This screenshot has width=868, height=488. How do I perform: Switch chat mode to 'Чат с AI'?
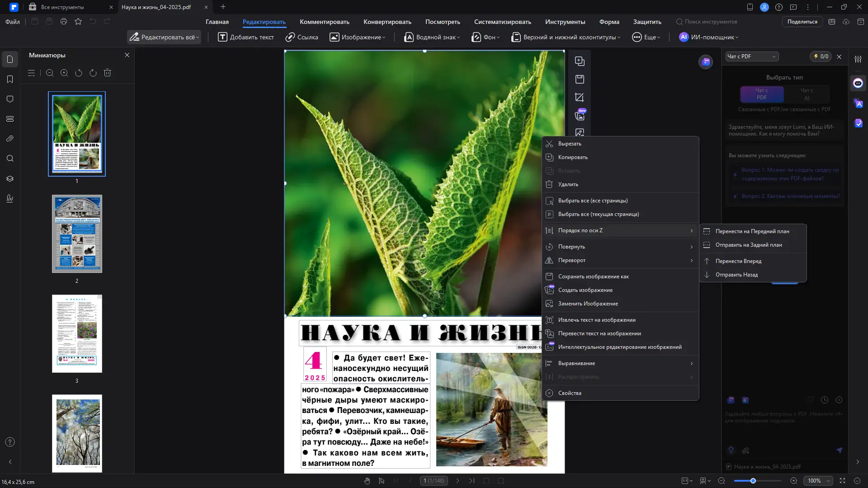(807, 94)
